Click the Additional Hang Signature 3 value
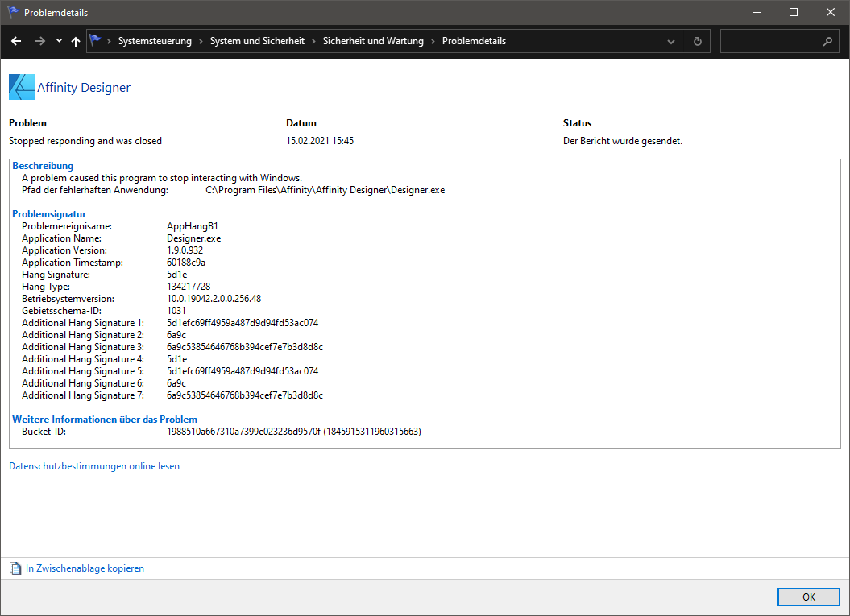850x616 pixels. tap(245, 347)
